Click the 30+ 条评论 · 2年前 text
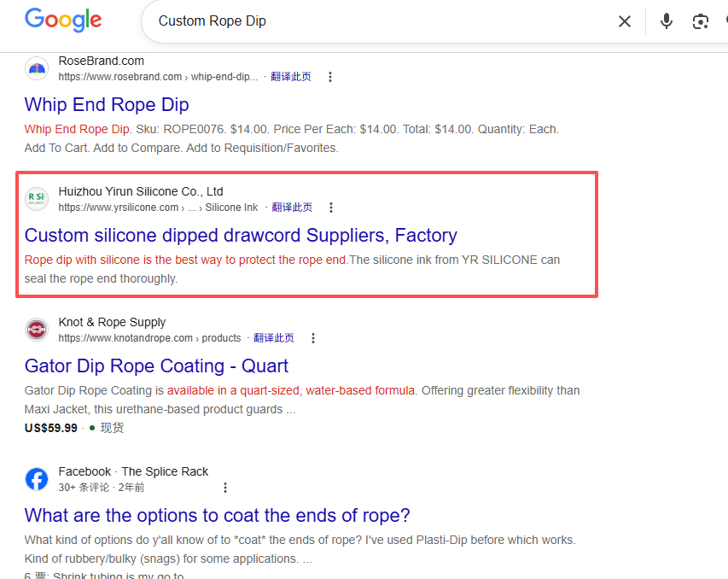 102,488
